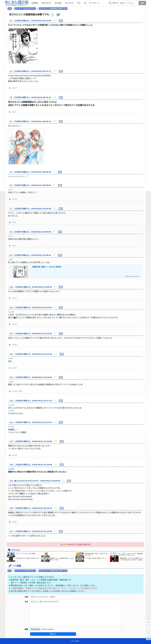Image resolution: width=151 pixels, height=644 pixels.
Task: Click the heart icon on post 18
Action: click(55, 464)
